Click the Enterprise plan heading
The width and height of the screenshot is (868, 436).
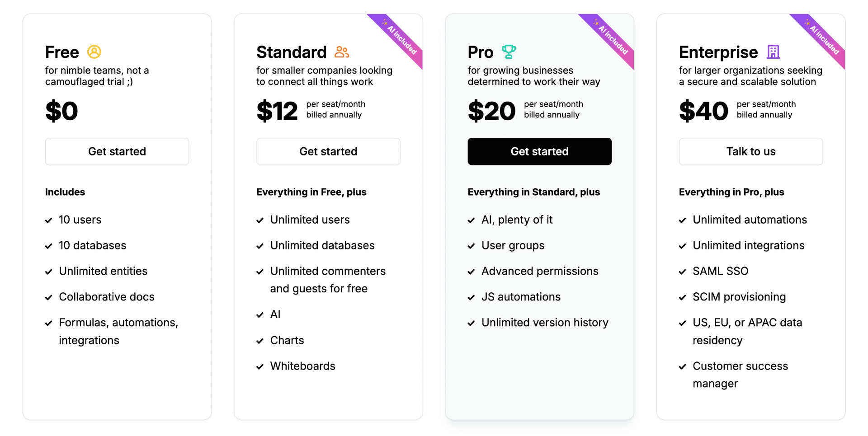(x=718, y=52)
